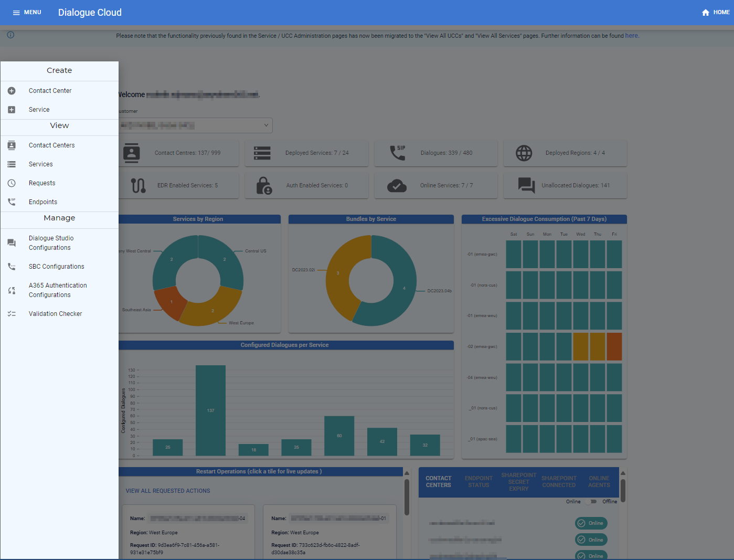Image resolution: width=734 pixels, height=560 pixels.
Task: Click VIEW ALL REQUESTED ACTIONS link
Action: tap(168, 491)
